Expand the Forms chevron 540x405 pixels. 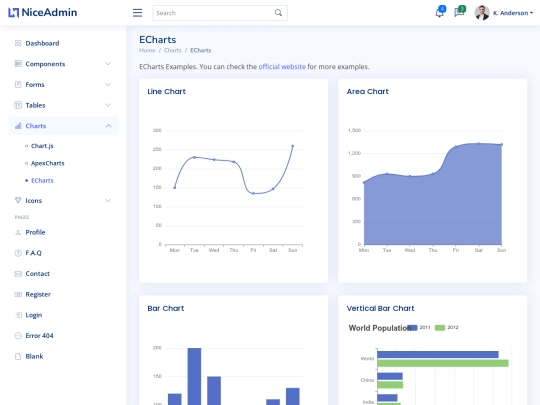(108, 84)
